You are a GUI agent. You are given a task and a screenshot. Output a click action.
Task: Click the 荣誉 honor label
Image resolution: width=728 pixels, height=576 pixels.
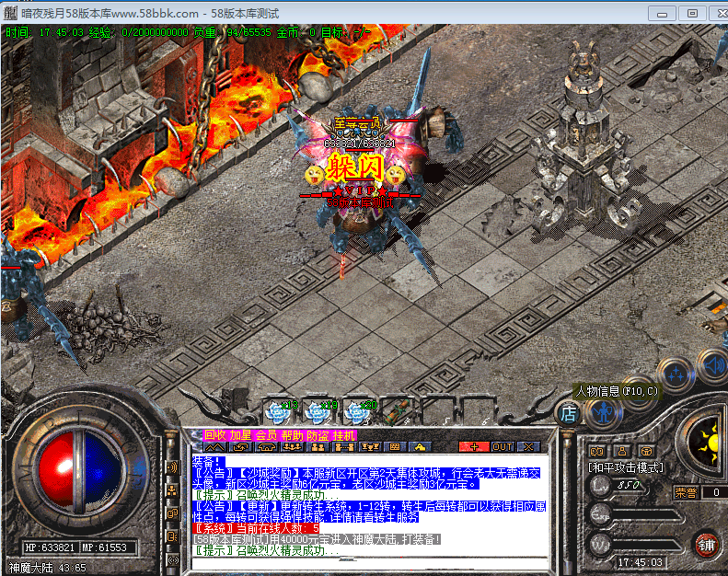pyautogui.click(x=686, y=492)
